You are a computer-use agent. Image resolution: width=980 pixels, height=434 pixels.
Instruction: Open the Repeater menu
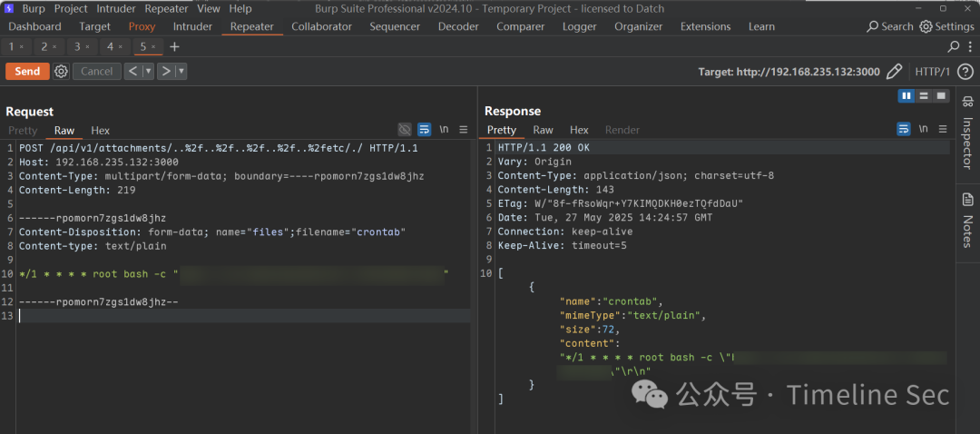point(166,9)
